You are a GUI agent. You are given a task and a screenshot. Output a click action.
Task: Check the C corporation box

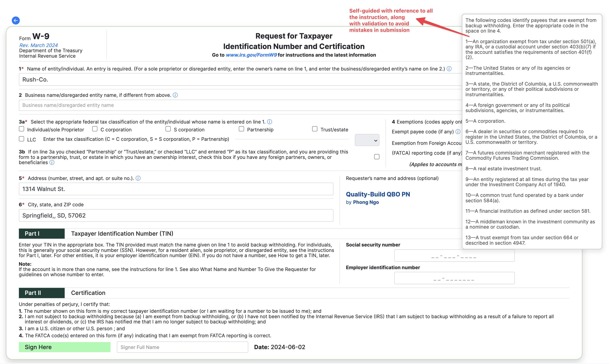[95, 129]
